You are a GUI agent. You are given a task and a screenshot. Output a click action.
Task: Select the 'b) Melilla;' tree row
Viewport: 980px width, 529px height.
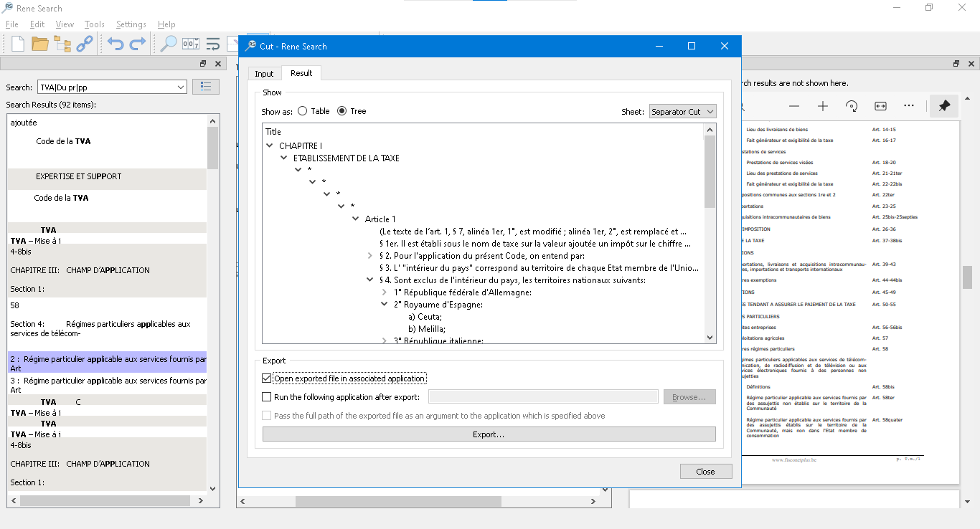[427, 329]
